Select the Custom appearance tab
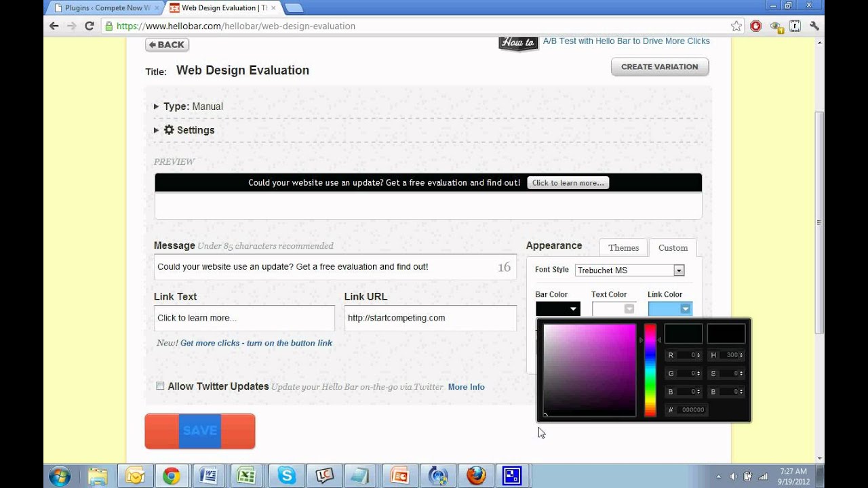This screenshot has height=488, width=868. 673,248
